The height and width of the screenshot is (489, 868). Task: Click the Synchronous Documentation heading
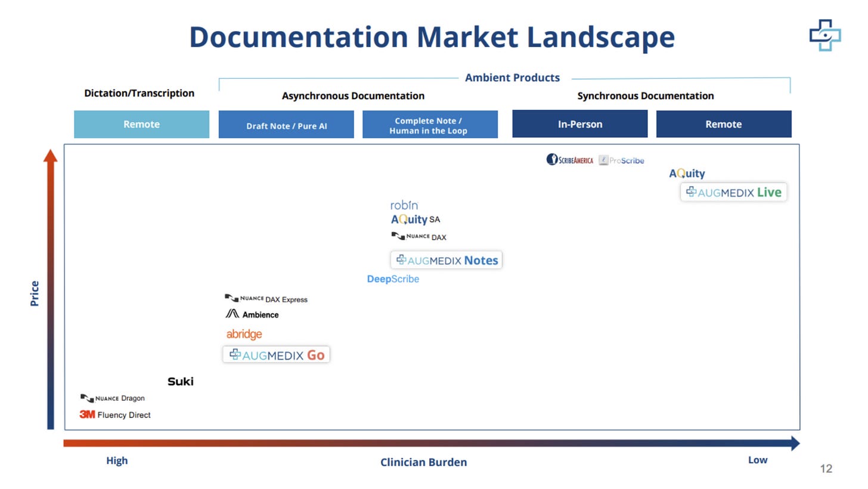(646, 95)
